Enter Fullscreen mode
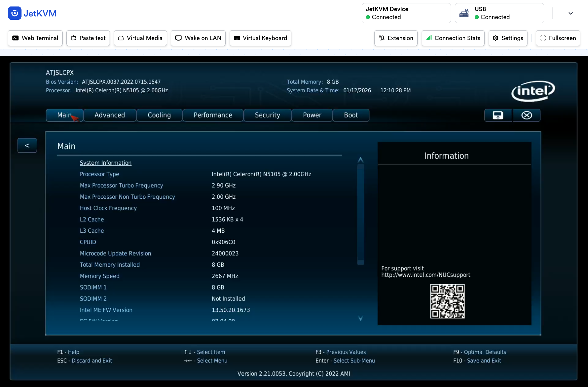The width and height of the screenshot is (588, 387). point(558,38)
